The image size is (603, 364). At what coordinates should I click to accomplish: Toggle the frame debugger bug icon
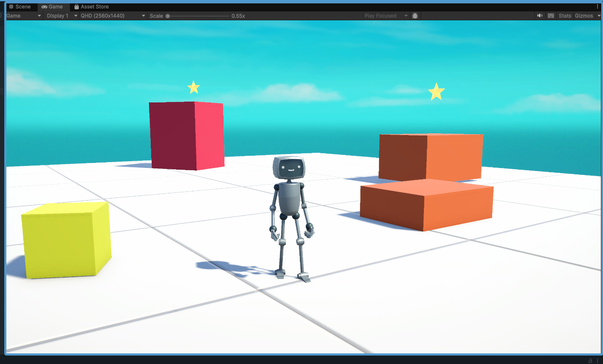tap(415, 16)
